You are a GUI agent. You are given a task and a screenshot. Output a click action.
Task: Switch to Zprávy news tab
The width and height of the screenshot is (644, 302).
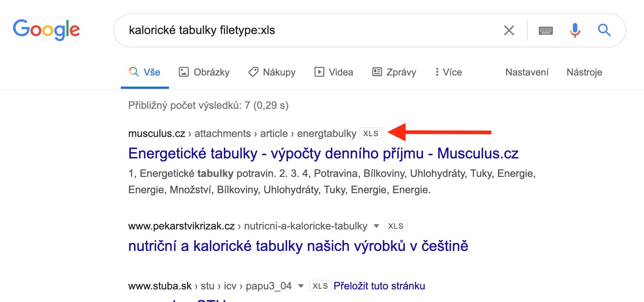(x=394, y=72)
